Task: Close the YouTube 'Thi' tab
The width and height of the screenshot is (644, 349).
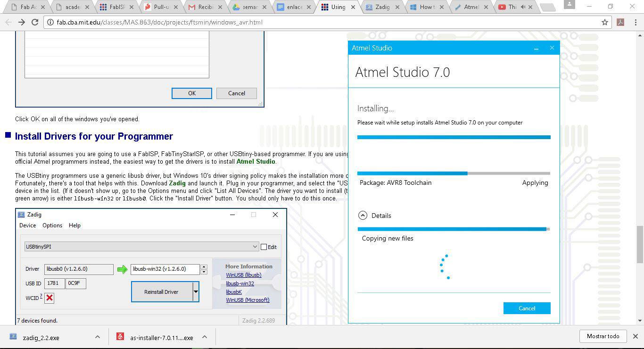Action: click(531, 7)
